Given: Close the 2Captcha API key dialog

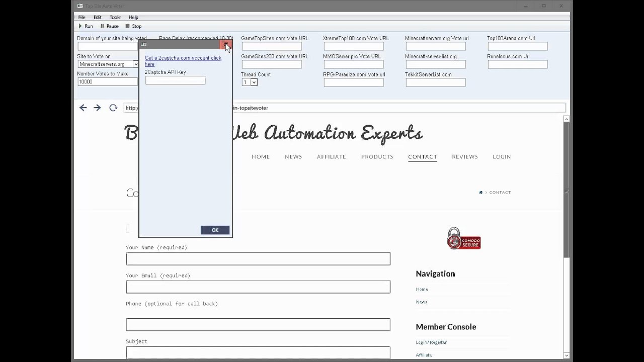Looking at the screenshot, I should [x=225, y=45].
